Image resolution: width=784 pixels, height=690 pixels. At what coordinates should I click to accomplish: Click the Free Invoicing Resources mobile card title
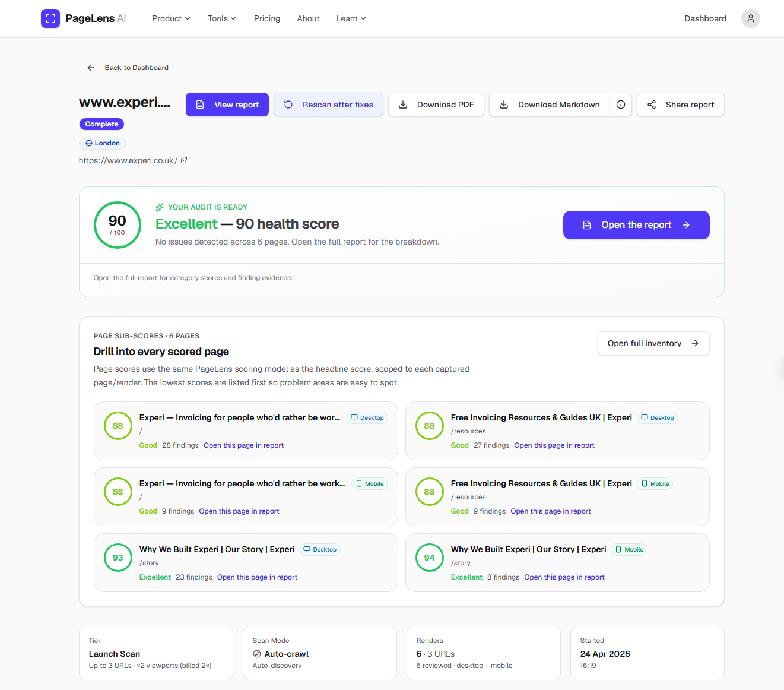point(541,483)
